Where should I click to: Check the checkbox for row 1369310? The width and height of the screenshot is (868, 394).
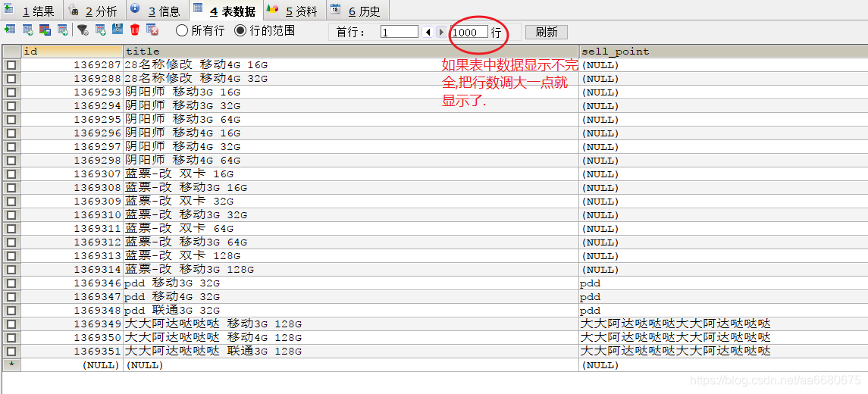(x=11, y=215)
